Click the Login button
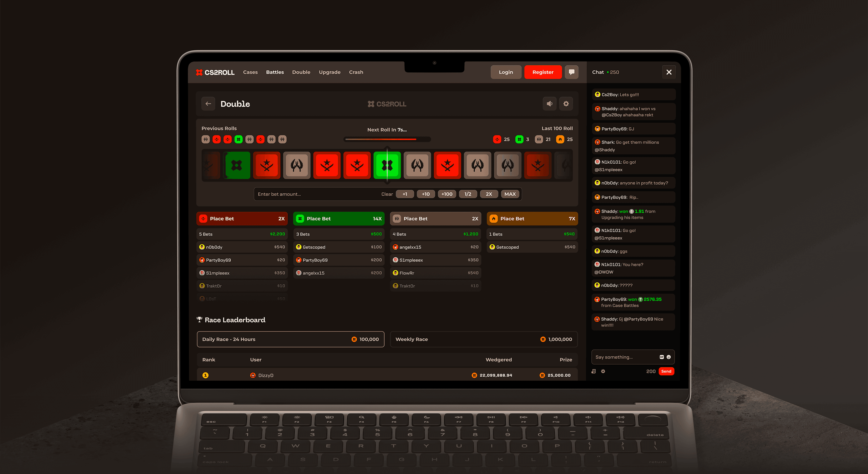Viewport: 868px width, 474px height. (x=506, y=72)
